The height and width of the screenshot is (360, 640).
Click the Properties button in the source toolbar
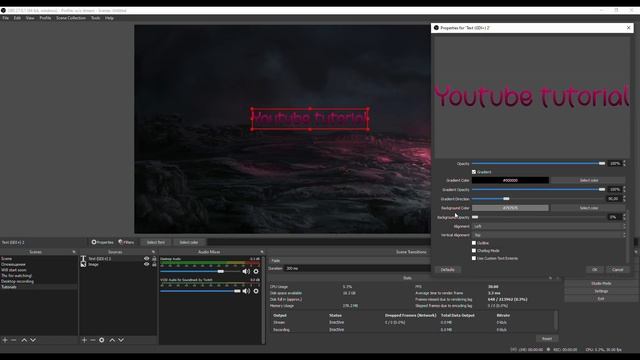point(102,242)
